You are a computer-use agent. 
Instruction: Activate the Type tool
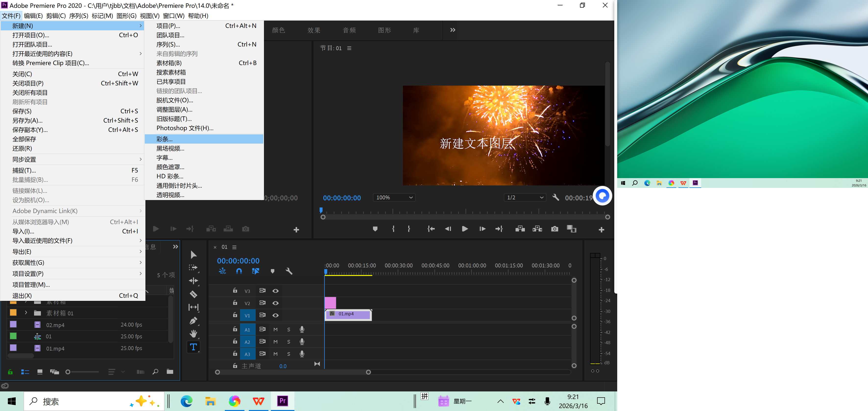pyautogui.click(x=193, y=347)
